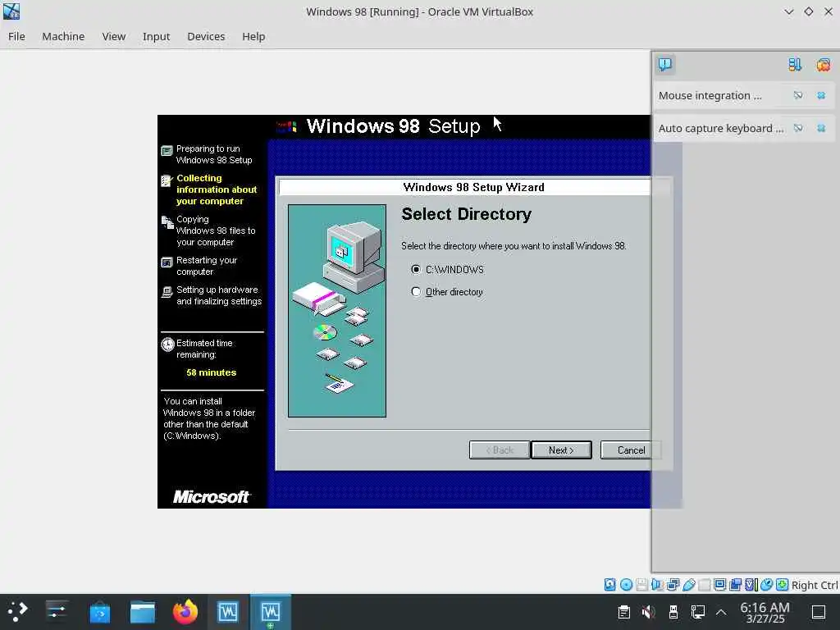Image resolution: width=840 pixels, height=630 pixels.
Task: Click the Collecting information about your computer step
Action: (217, 189)
